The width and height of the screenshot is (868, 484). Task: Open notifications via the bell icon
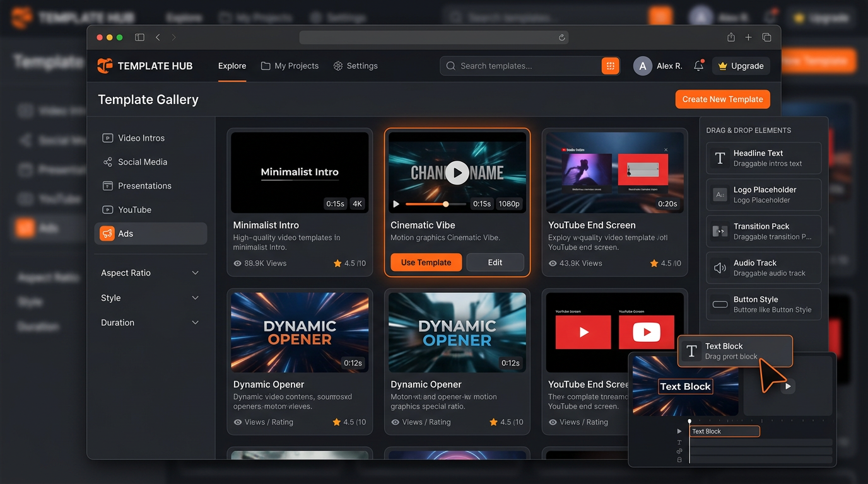coord(698,66)
